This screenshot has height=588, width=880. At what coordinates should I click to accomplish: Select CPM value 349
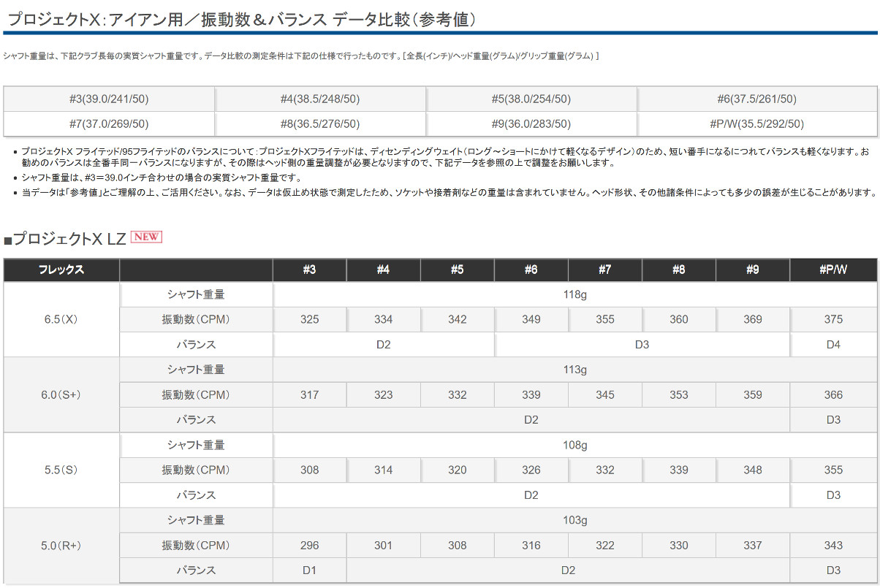(x=531, y=319)
